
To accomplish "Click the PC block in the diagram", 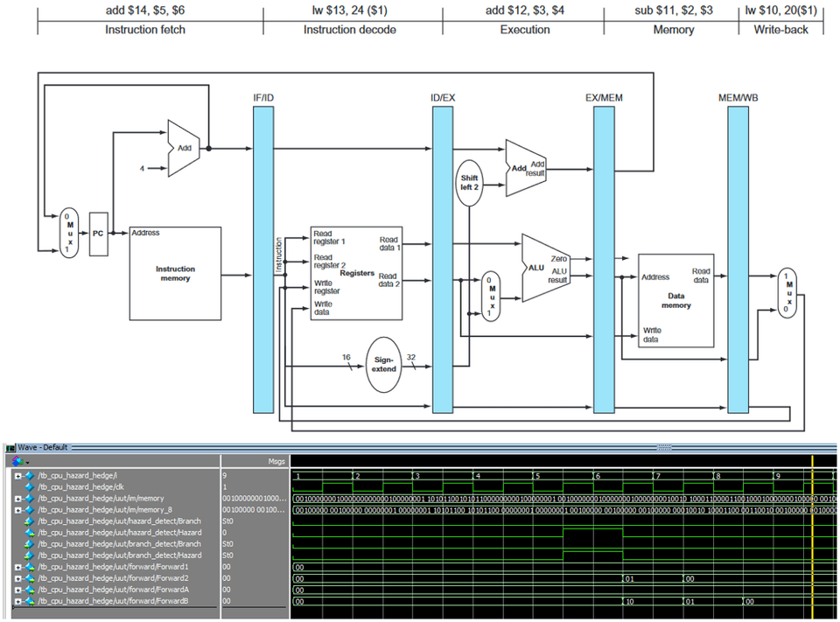I will pos(98,234).
